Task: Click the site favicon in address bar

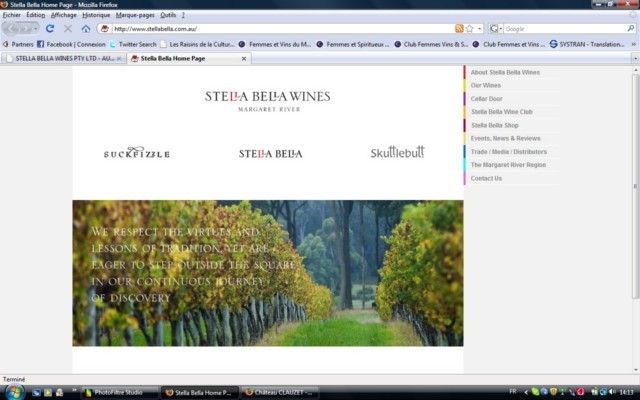Action: pyautogui.click(x=105, y=29)
